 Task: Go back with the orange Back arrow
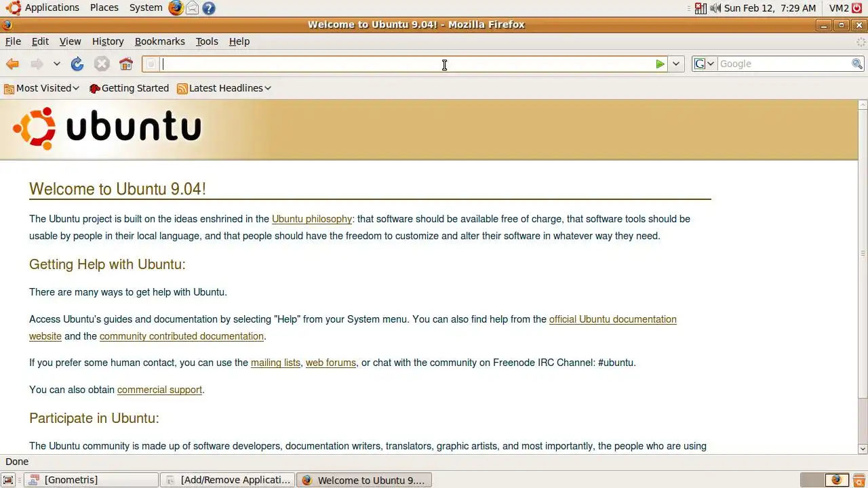12,64
